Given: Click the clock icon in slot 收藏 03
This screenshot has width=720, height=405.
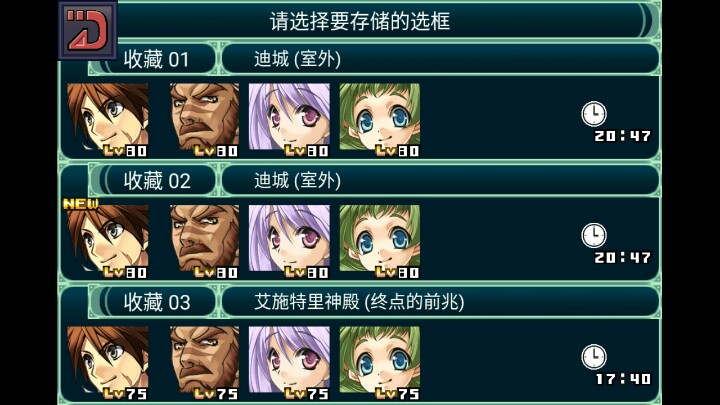Looking at the screenshot, I should pyautogui.click(x=594, y=357).
